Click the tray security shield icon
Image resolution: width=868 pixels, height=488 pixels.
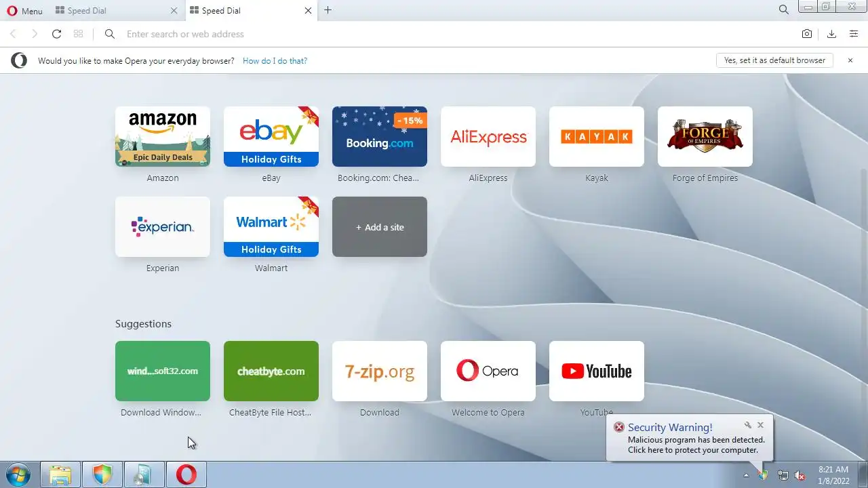(x=764, y=475)
